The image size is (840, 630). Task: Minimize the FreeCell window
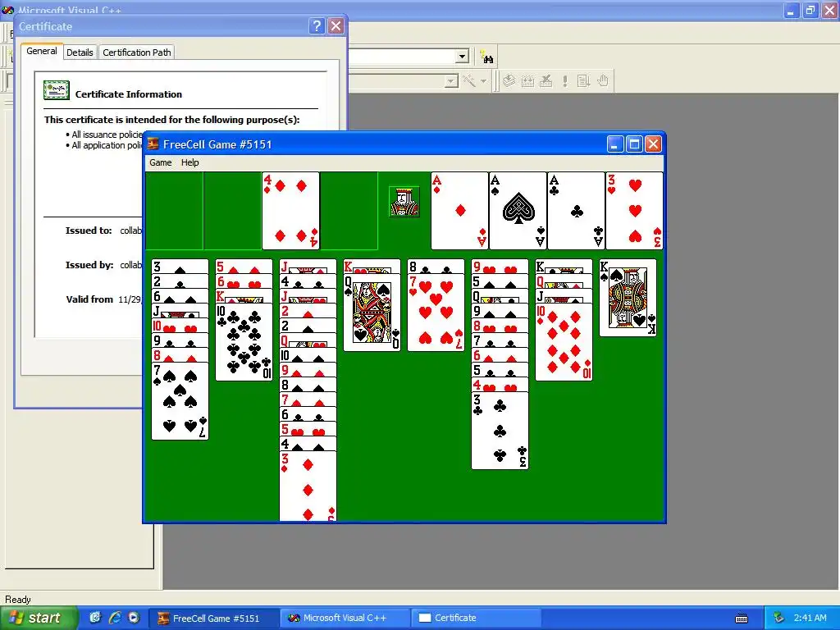615,144
